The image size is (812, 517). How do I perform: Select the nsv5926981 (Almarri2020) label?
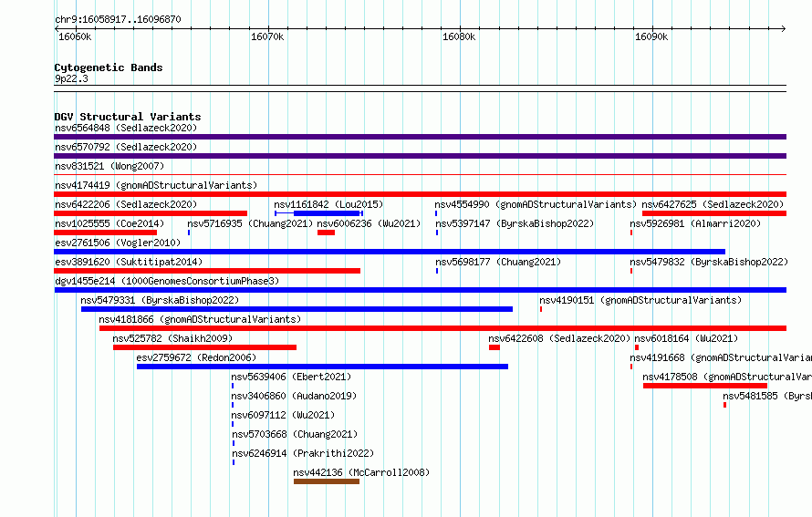[695, 223]
